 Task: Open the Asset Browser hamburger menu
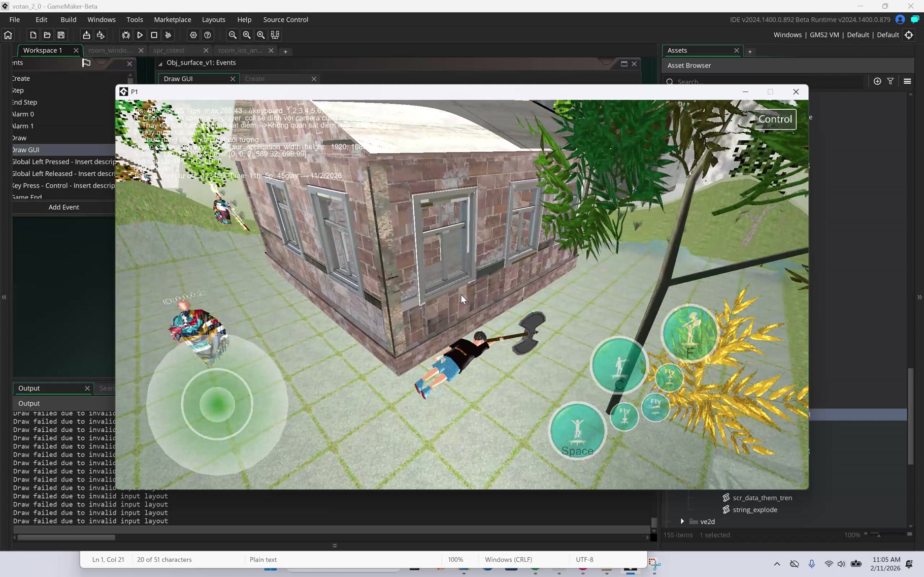click(x=907, y=81)
